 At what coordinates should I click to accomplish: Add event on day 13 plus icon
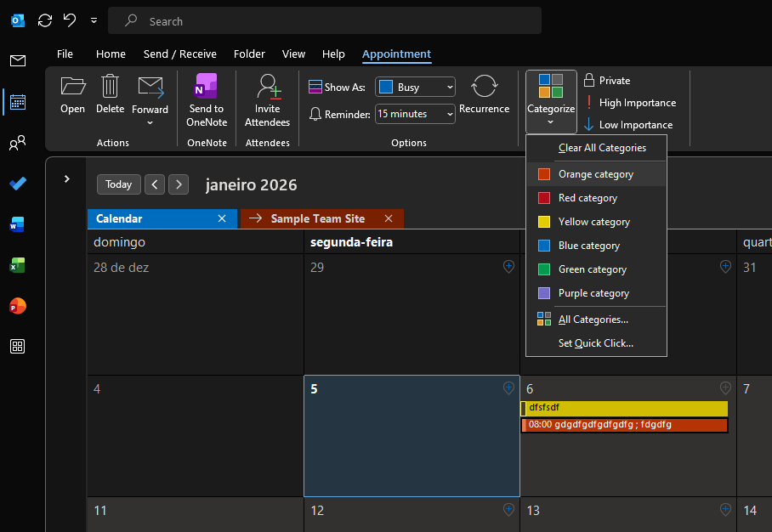(x=725, y=509)
